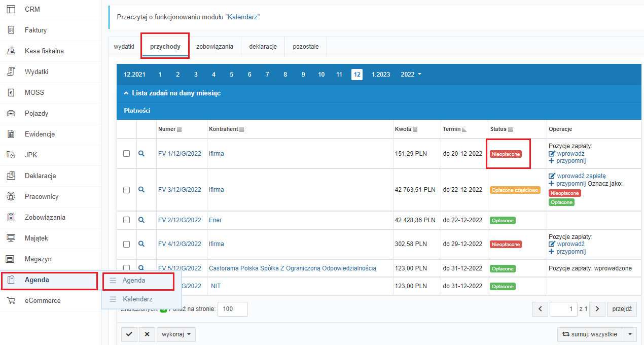The height and width of the screenshot is (345, 644).
Task: Click the JPK sidebar icon
Action: pos(11,155)
